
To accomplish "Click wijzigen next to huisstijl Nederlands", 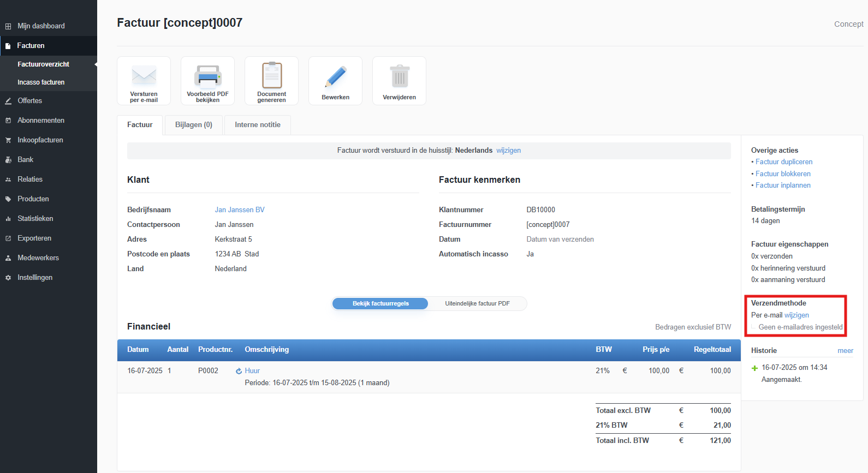I will 508,151.
